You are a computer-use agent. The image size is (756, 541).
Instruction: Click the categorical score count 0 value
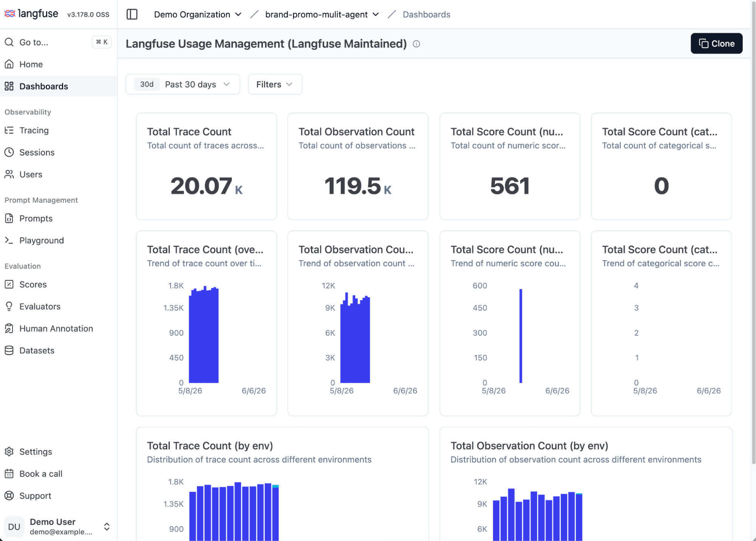(x=661, y=186)
